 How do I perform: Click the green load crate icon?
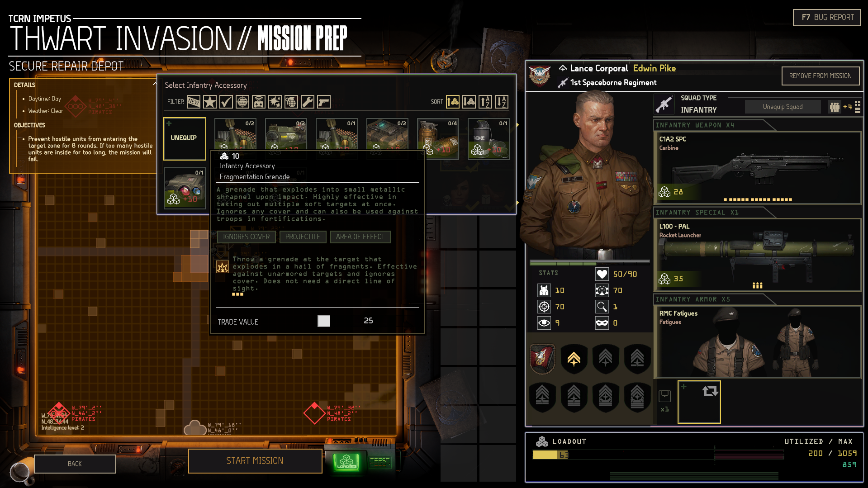pyautogui.click(x=346, y=462)
